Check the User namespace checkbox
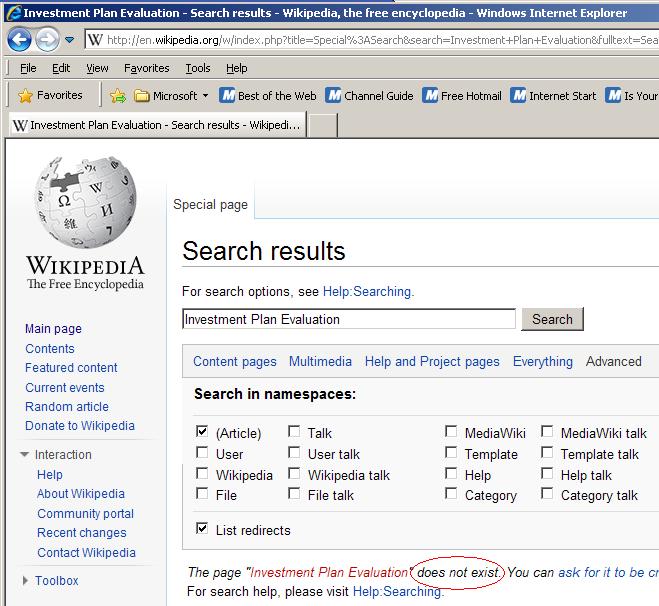This screenshot has width=659, height=606. coord(202,452)
